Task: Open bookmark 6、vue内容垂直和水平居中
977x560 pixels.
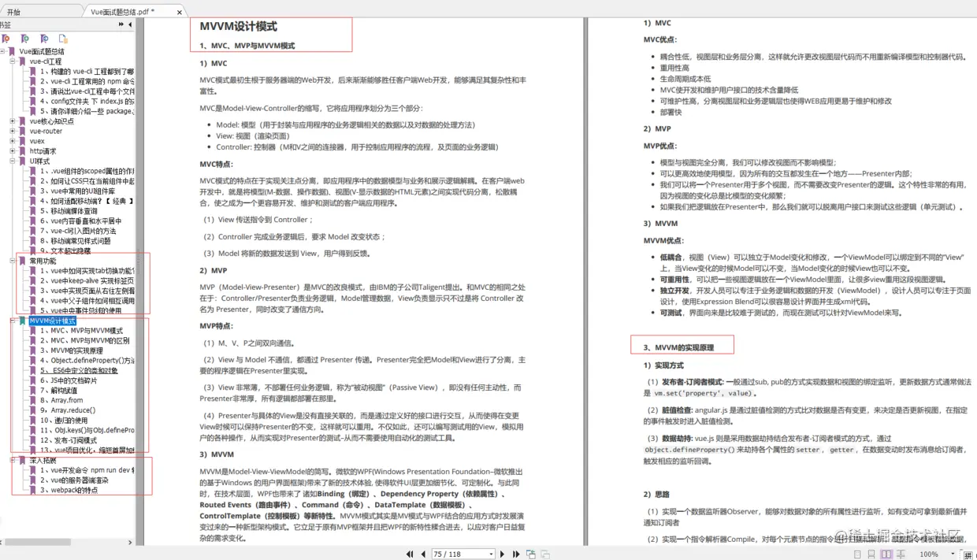Action: (x=81, y=221)
